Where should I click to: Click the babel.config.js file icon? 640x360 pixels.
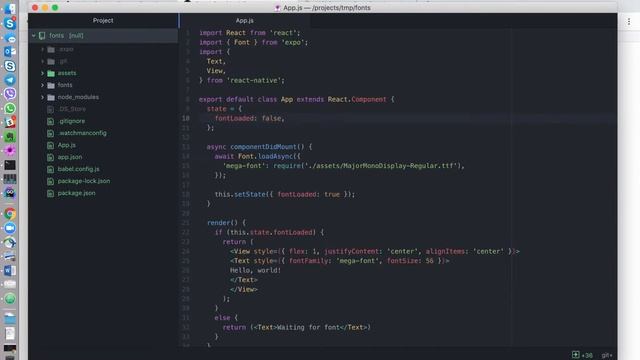(50, 169)
